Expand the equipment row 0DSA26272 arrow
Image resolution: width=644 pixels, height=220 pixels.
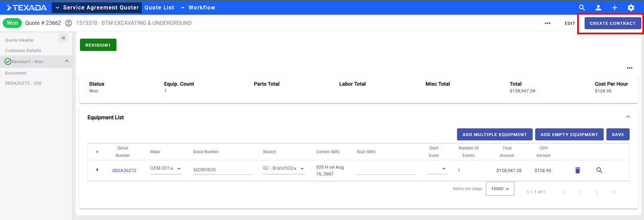97,170
